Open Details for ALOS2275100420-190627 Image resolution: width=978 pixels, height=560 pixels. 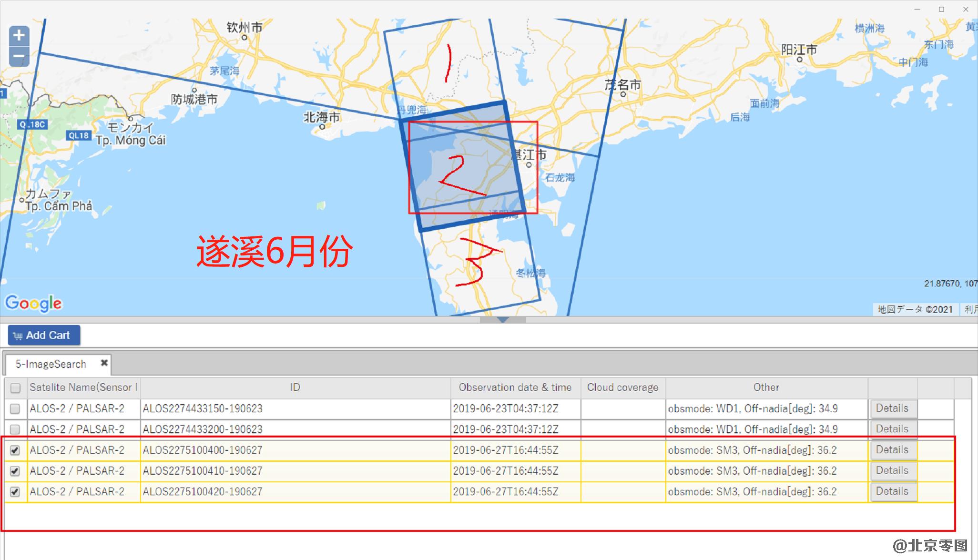(x=893, y=491)
